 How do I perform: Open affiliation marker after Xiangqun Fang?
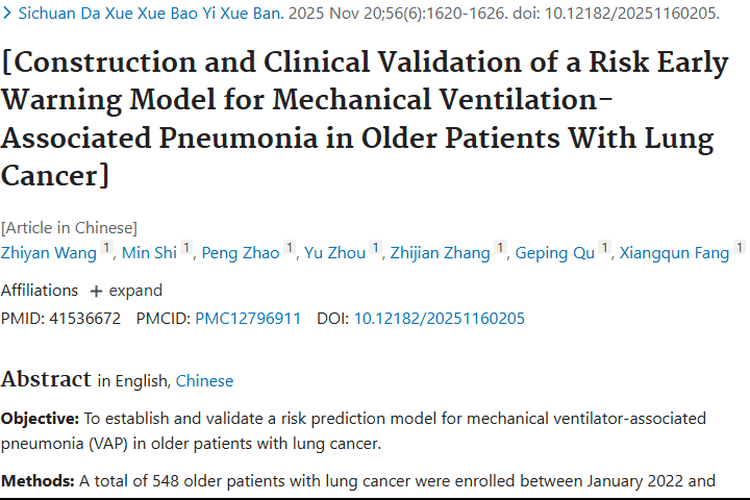[x=740, y=248]
